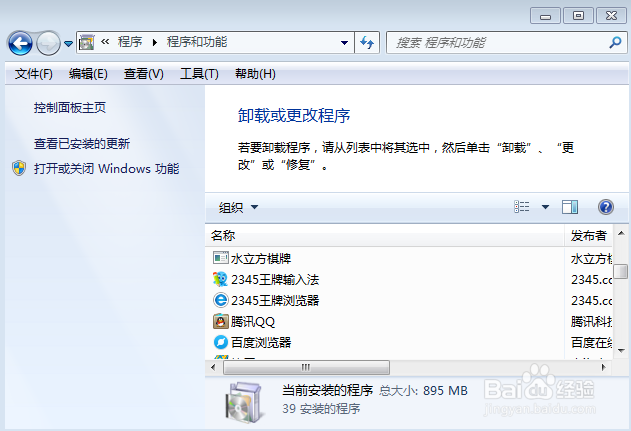Sort by the 名称 column header
This screenshot has width=631, height=431.
384,236
